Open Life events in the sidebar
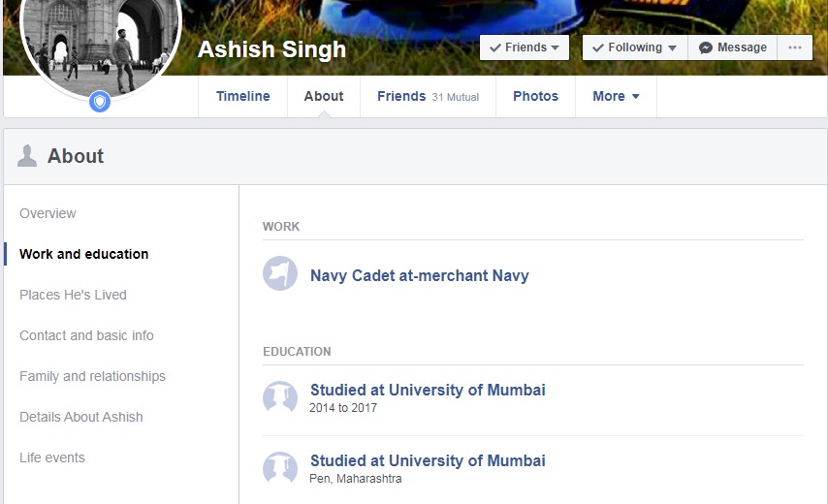 52,457
